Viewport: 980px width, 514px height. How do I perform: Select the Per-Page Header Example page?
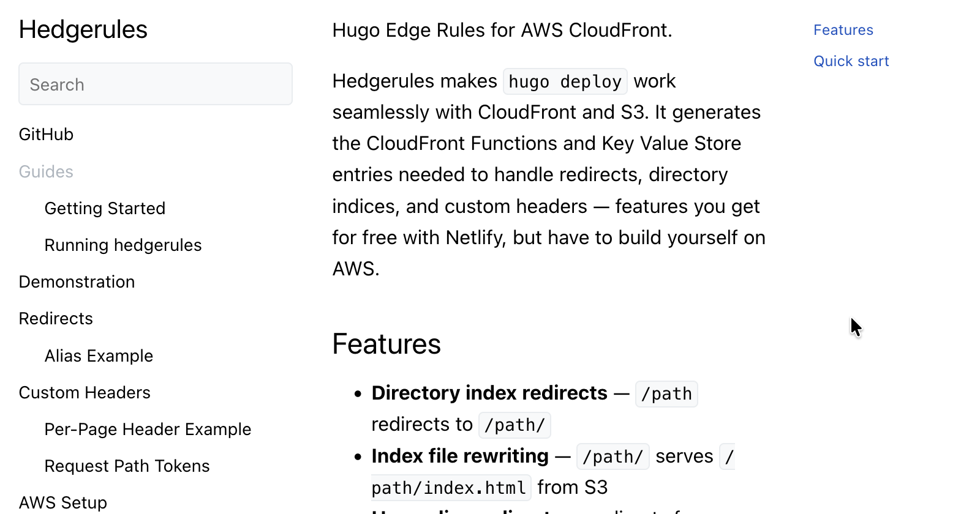[148, 429]
